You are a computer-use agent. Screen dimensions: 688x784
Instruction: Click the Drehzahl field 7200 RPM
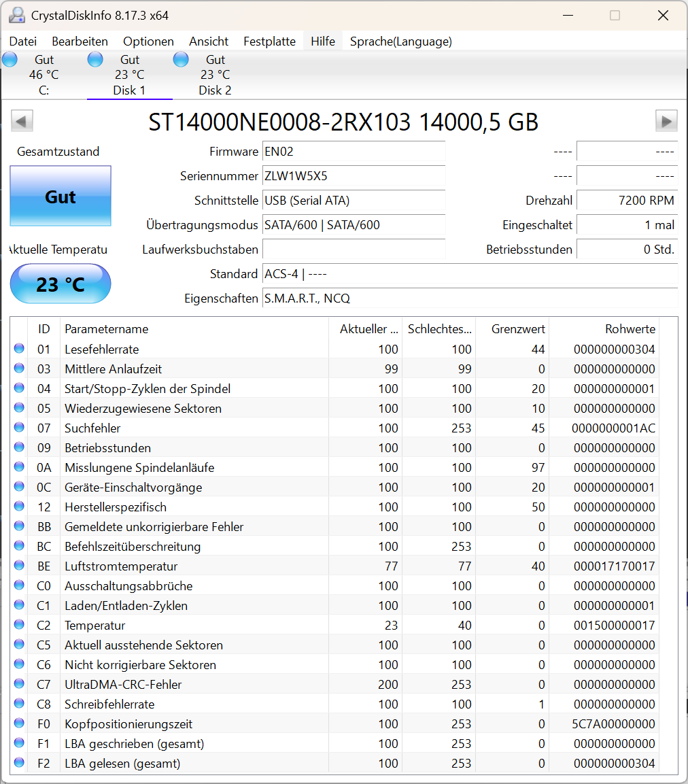[x=627, y=201]
